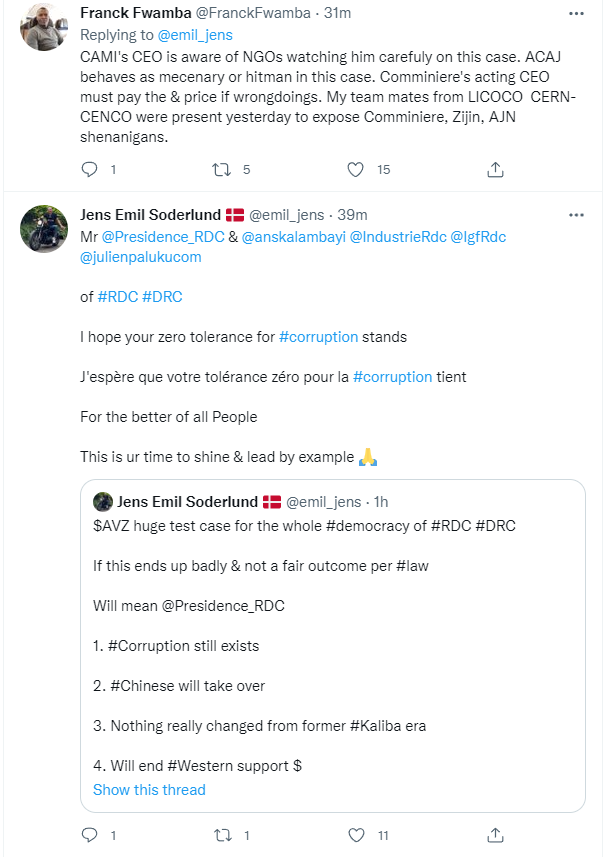Open more options on Jens Emil Soderlund's tweet
Screen dimensions: 612x857
576,215
